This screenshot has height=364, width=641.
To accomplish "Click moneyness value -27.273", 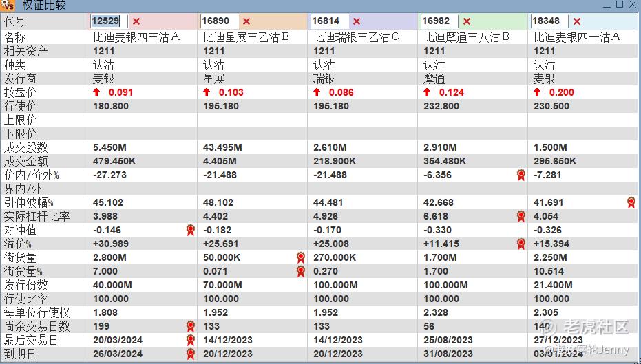I will point(109,175).
